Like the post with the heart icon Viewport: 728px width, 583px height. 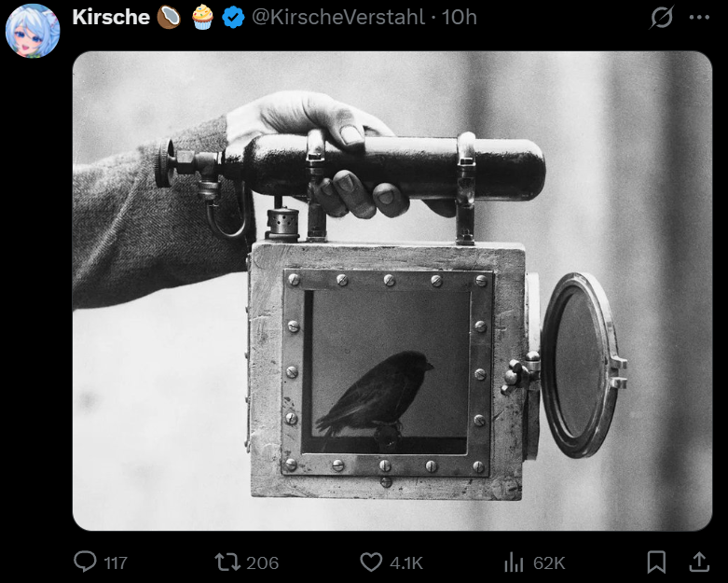[371, 562]
